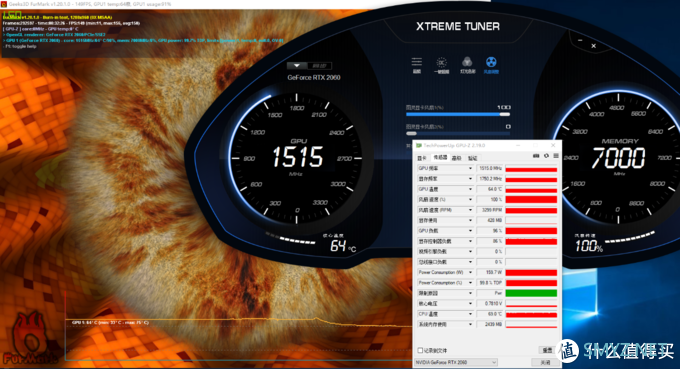
Task: Click the green limit reason sensor bar
Action: point(531,293)
